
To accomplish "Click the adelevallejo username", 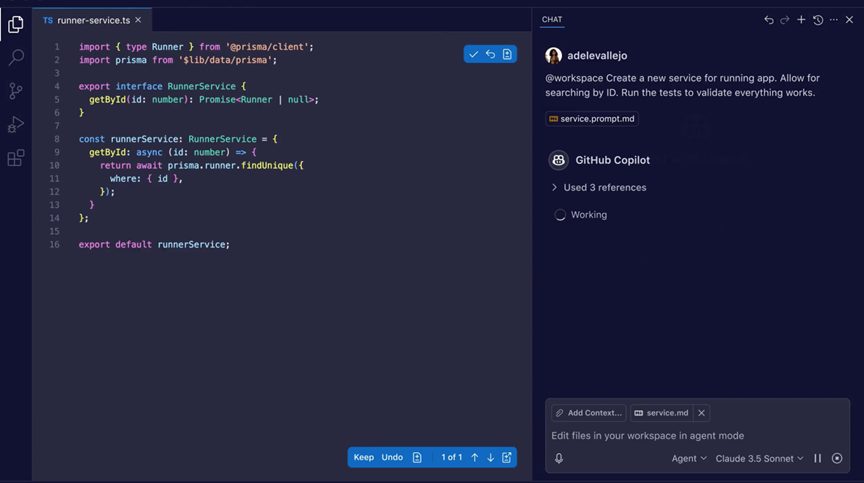I will click(597, 56).
